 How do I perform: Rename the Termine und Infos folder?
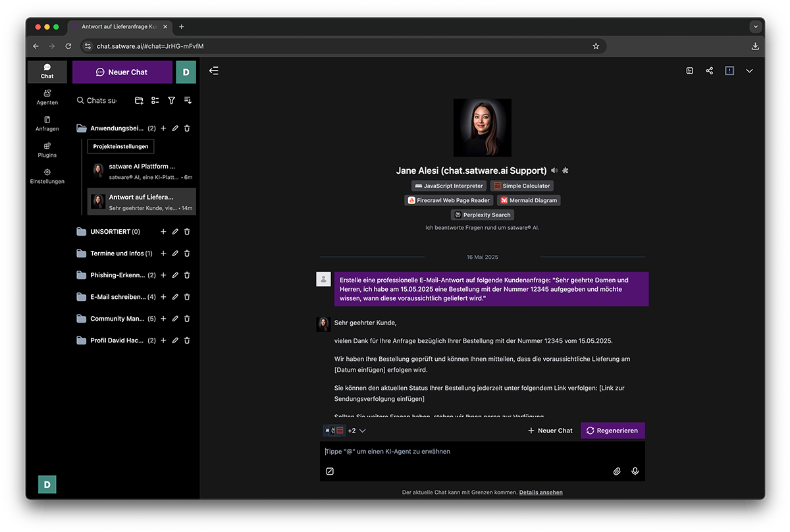click(175, 253)
